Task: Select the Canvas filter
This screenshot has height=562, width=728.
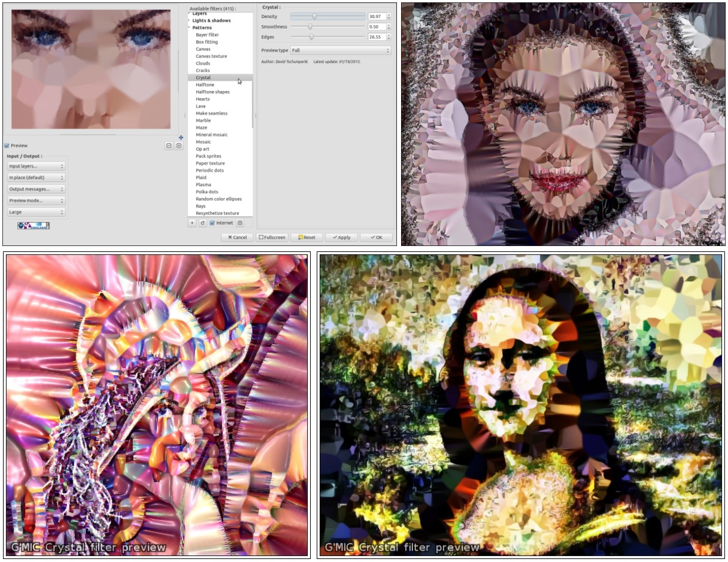Action: pos(203,49)
